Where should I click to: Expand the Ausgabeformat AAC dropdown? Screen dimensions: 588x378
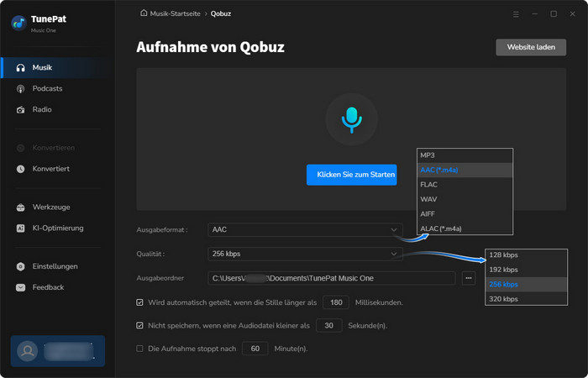click(305, 230)
